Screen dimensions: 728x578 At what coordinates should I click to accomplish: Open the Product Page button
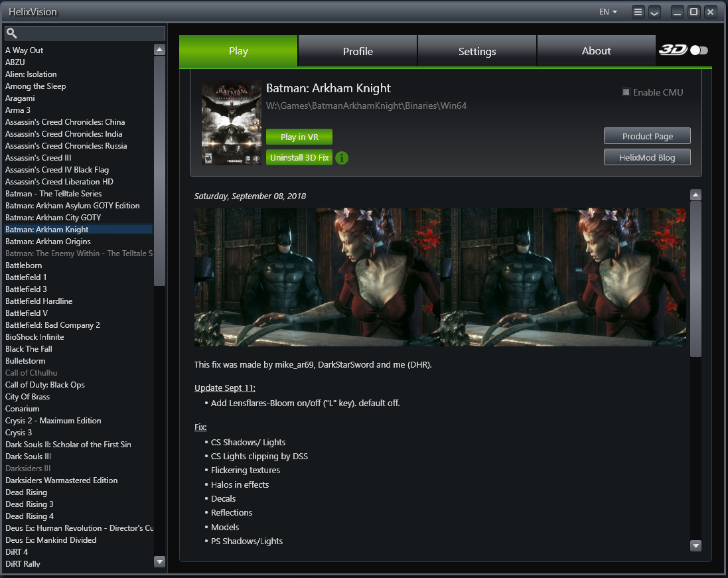point(647,136)
